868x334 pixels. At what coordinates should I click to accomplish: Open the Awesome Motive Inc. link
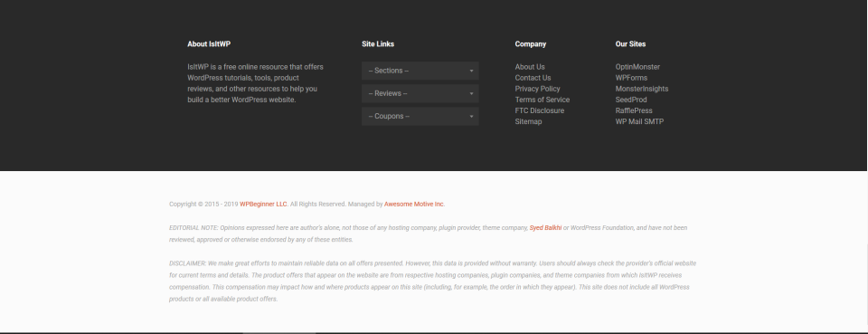(x=415, y=204)
